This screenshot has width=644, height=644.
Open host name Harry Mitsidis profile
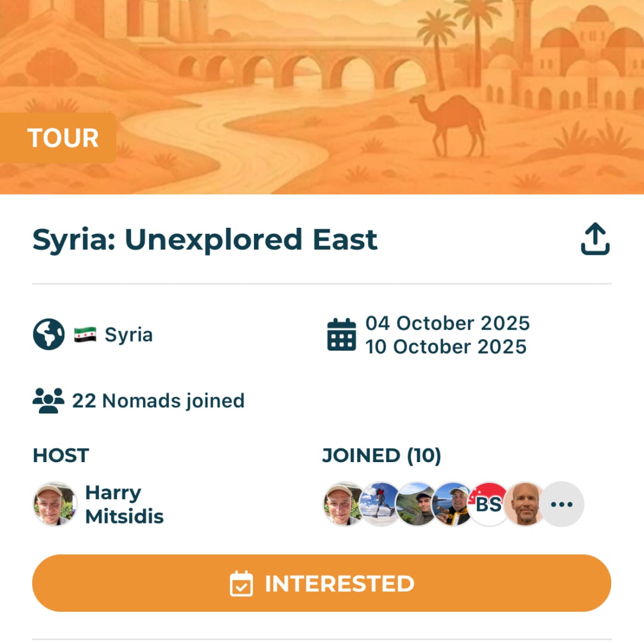pyautogui.click(x=124, y=504)
